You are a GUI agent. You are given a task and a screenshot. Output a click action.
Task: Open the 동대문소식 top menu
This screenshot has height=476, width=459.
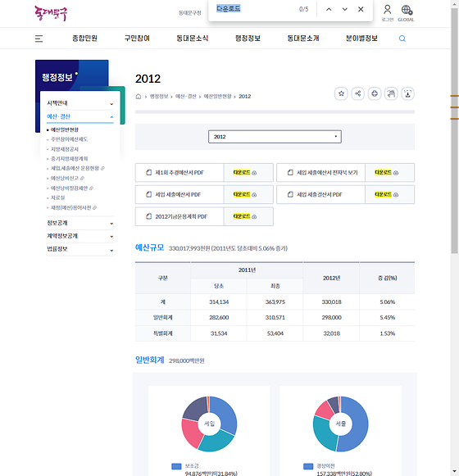click(193, 39)
